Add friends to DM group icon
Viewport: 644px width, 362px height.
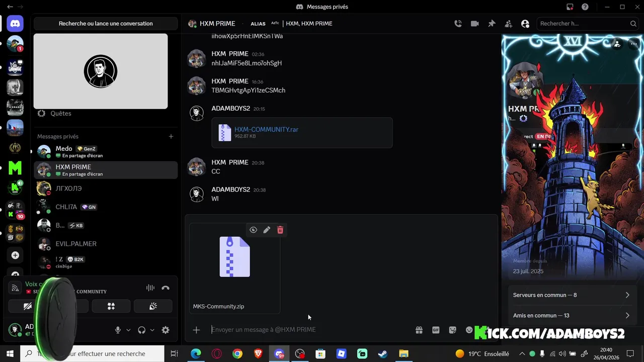pyautogui.click(x=509, y=24)
